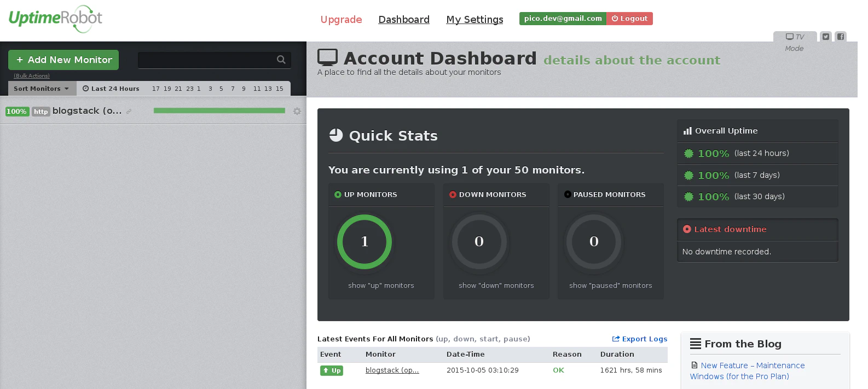The height and width of the screenshot is (389, 868).
Task: Open the Twitter icon link
Action: (x=826, y=37)
